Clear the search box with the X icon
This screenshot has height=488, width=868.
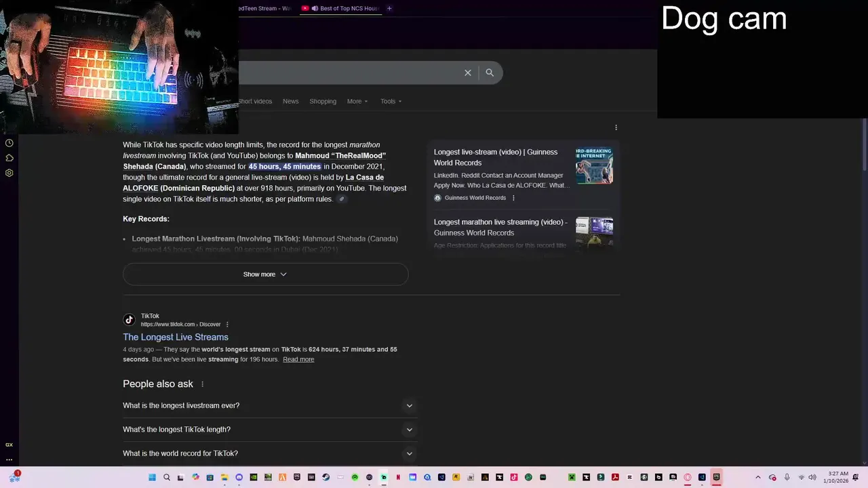[x=467, y=73]
